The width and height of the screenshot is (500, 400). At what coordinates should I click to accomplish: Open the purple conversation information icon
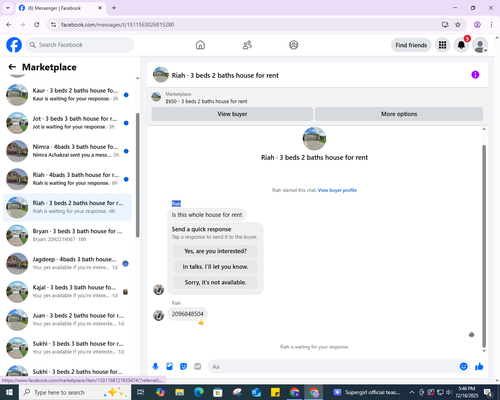475,75
